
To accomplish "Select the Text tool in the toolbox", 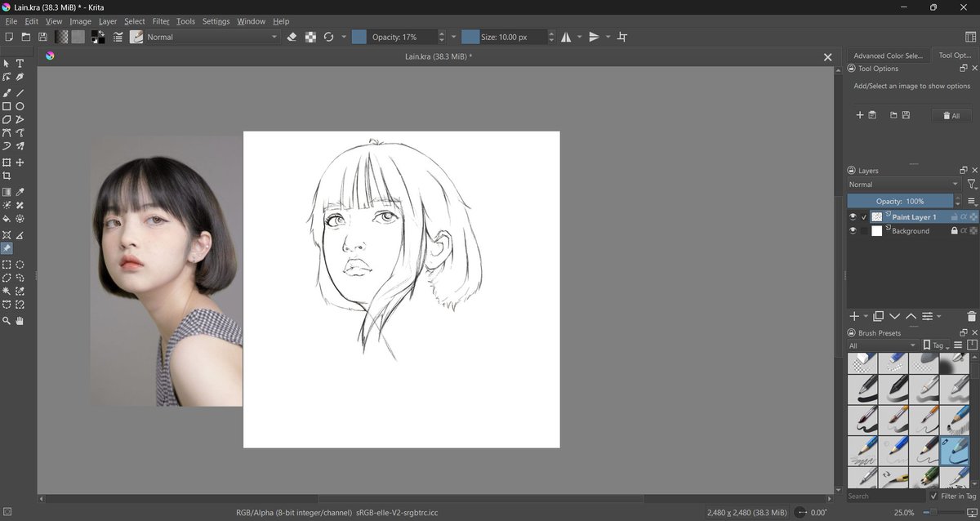I will (x=20, y=64).
